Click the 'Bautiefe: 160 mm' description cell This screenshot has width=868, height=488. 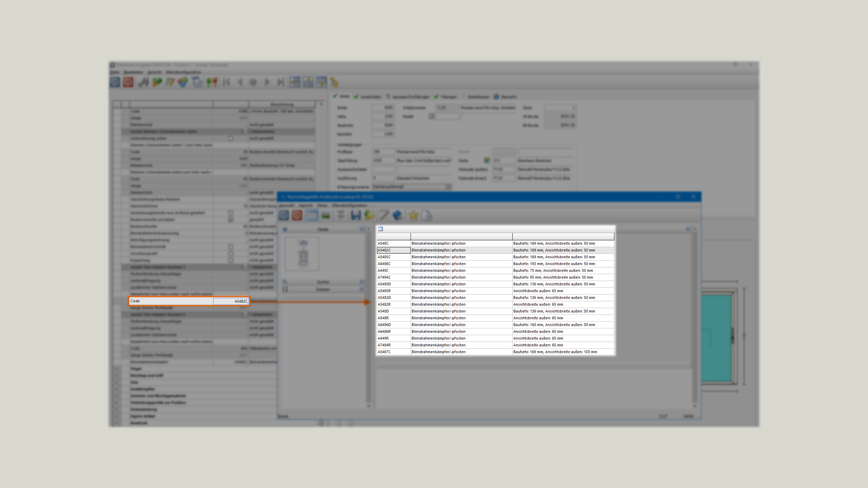563,324
